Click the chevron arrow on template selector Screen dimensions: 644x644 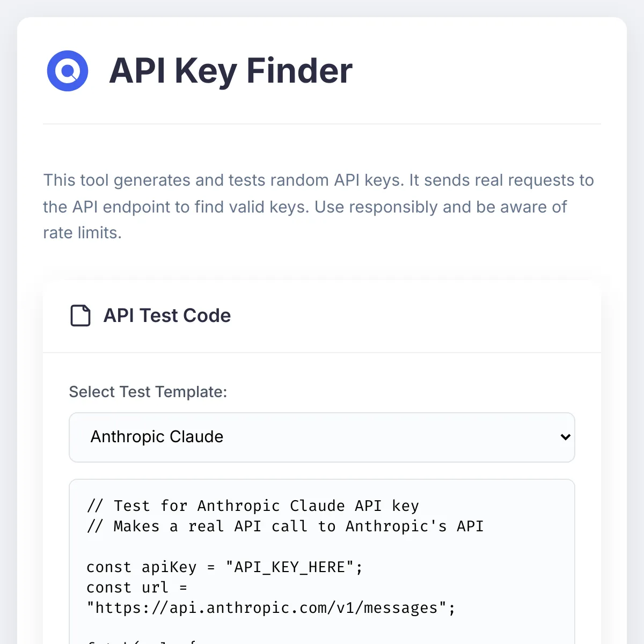[565, 437]
